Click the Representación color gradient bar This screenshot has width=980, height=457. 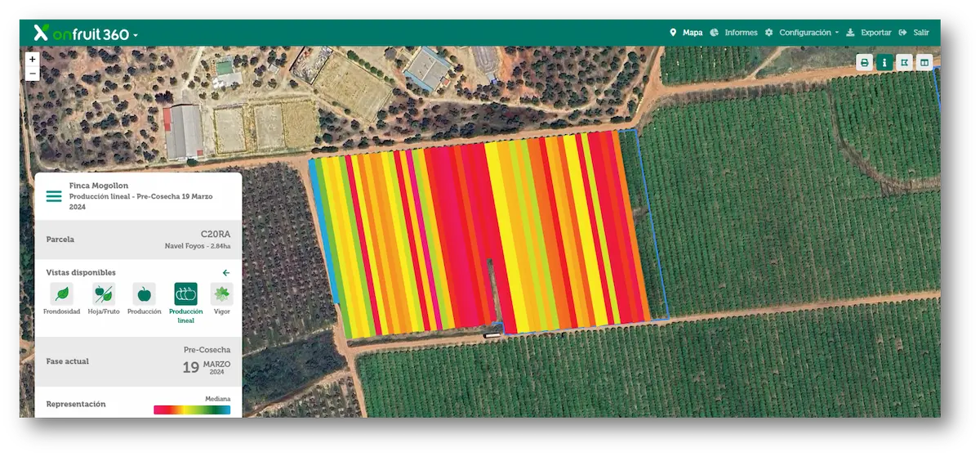pyautogui.click(x=192, y=410)
